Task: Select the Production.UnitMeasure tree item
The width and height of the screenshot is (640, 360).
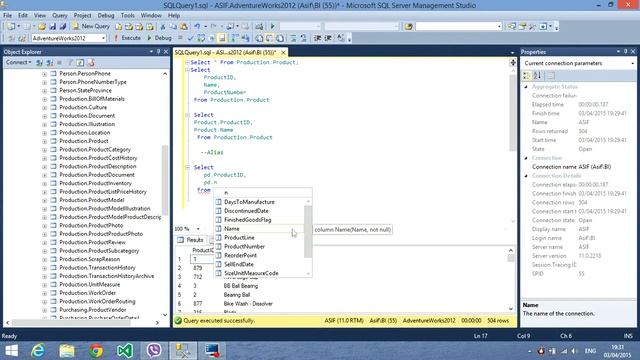Action: (x=89, y=284)
